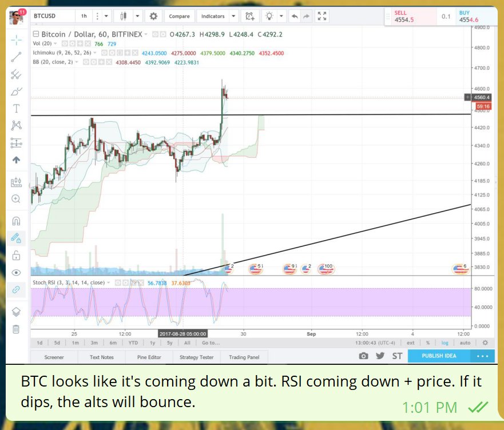This screenshot has width=504, height=430.
Task: Open the Pine Editor tab
Action: pyautogui.click(x=149, y=357)
